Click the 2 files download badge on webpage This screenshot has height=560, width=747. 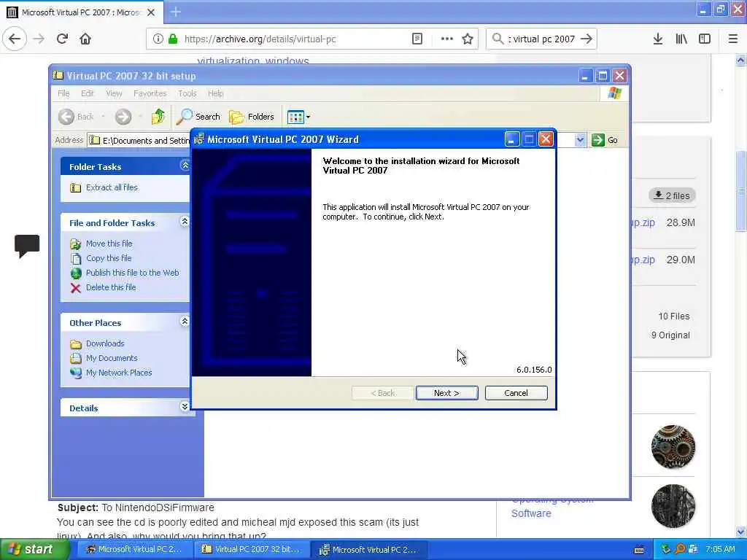pos(672,195)
